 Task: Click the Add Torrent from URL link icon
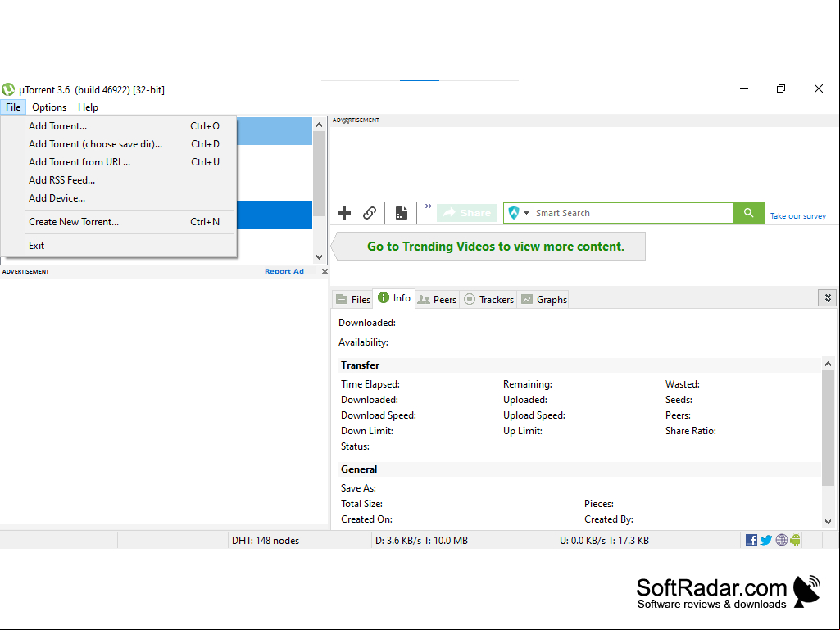(369, 213)
